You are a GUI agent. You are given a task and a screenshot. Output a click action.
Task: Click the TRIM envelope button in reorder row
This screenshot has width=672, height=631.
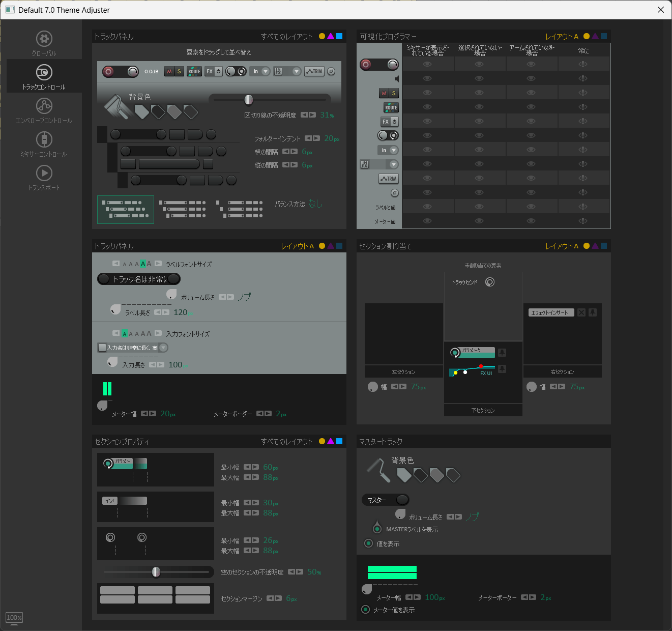click(x=314, y=72)
